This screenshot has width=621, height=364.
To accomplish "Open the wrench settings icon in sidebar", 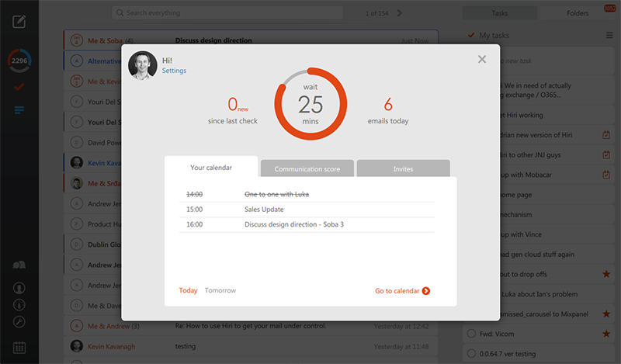I will 19,321.
